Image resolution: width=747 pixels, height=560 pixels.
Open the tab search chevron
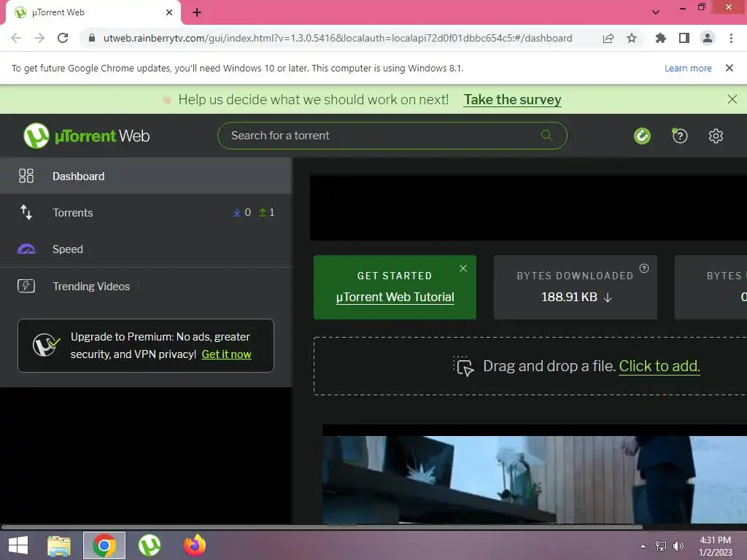click(x=656, y=12)
